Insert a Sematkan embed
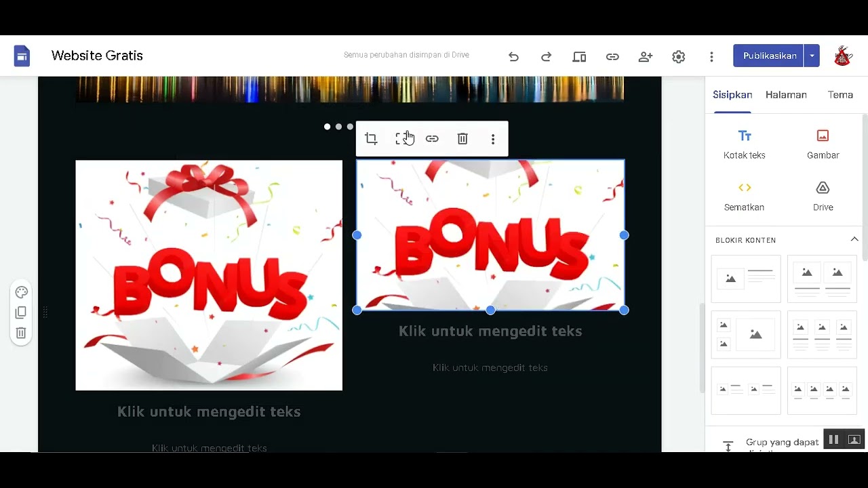The width and height of the screenshot is (868, 488). 745,197
